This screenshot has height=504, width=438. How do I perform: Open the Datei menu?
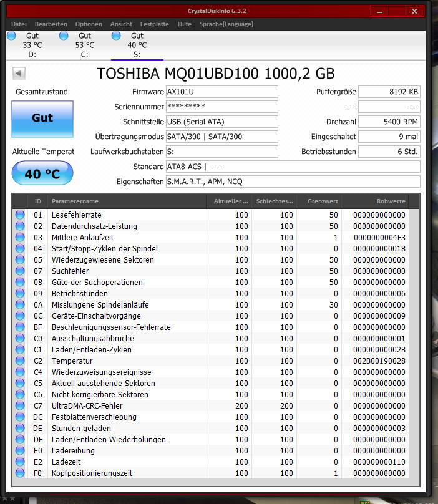(x=19, y=24)
